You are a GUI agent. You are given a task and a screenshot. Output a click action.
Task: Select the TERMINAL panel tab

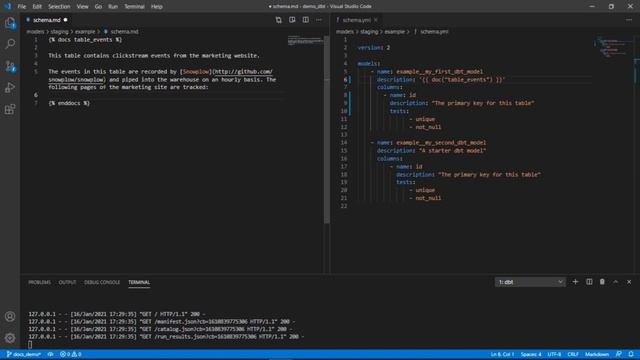click(x=139, y=282)
